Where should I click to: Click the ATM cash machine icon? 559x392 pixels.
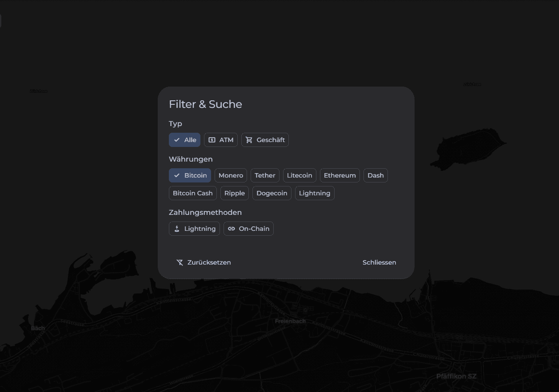click(x=212, y=140)
